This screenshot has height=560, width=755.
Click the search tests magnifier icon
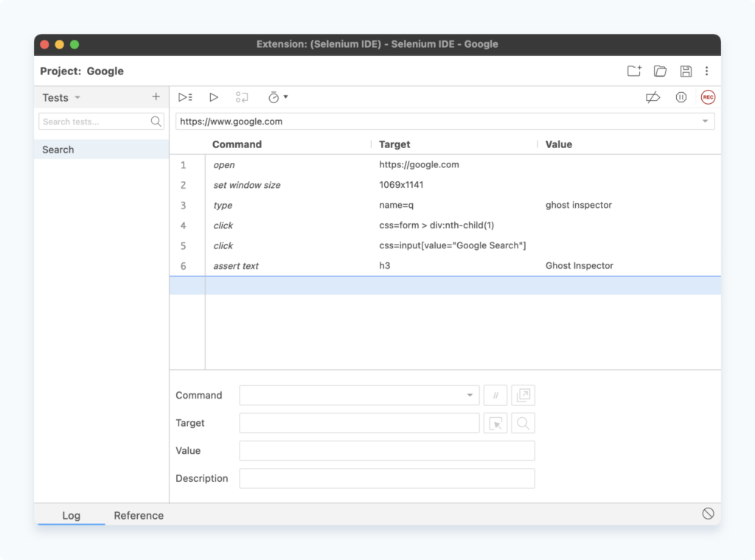pos(156,122)
